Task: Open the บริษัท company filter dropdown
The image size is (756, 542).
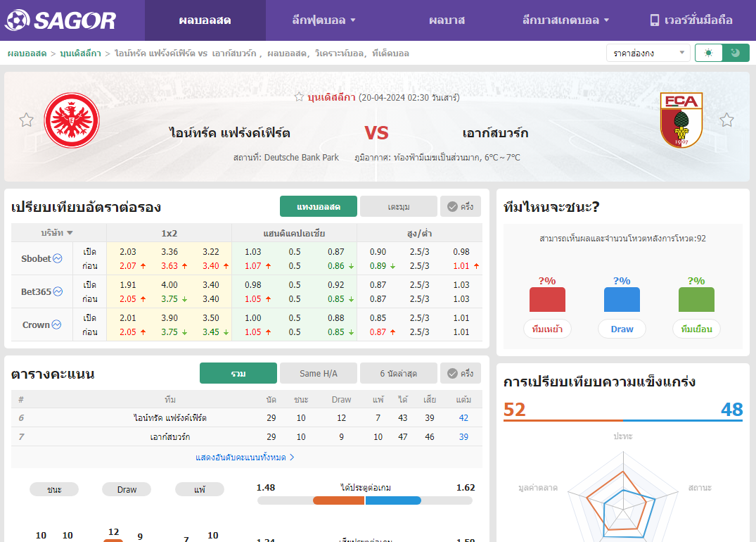Action: point(57,232)
